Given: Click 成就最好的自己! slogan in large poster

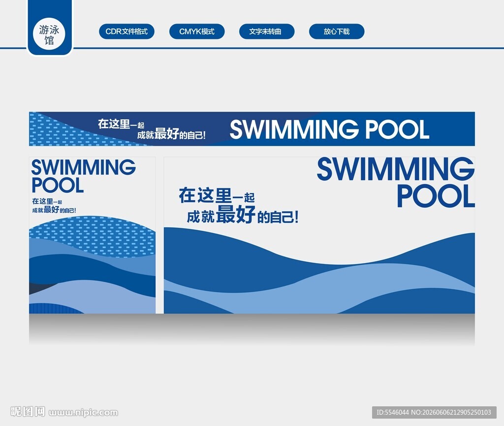Looking at the screenshot, I should click(x=243, y=215).
